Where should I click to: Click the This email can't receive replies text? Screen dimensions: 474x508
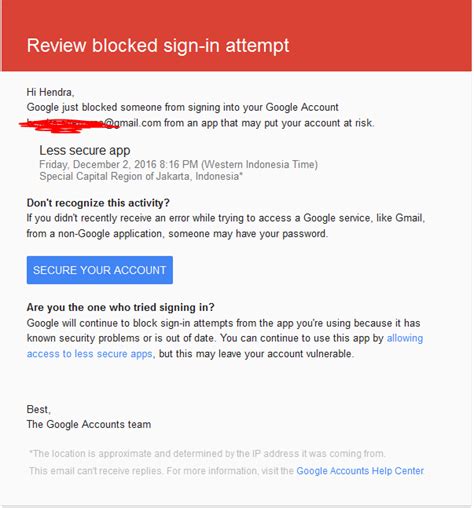coord(96,471)
